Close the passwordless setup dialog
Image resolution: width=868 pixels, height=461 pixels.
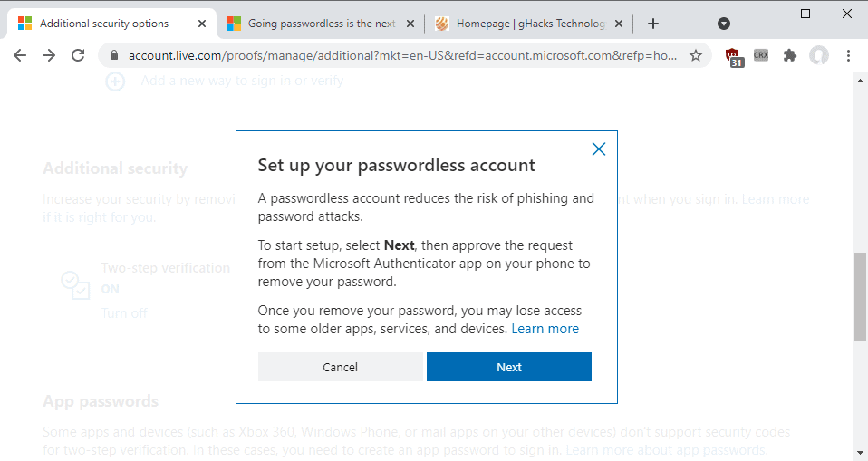point(598,149)
